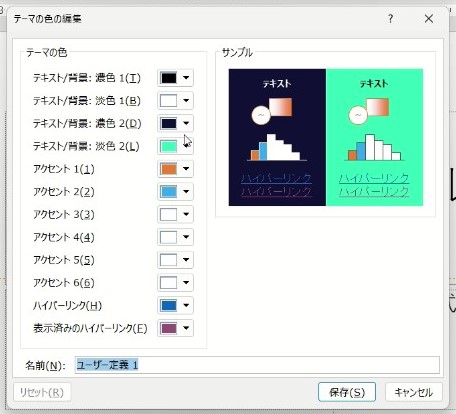Click the white アクセント 5 color swatch
This screenshot has height=414, width=456.
168,260
